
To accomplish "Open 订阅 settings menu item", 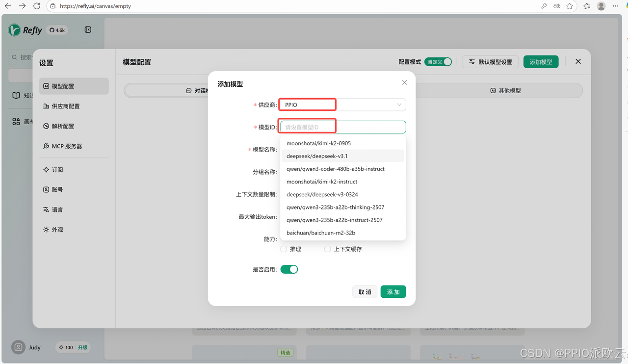I will [x=74, y=170].
